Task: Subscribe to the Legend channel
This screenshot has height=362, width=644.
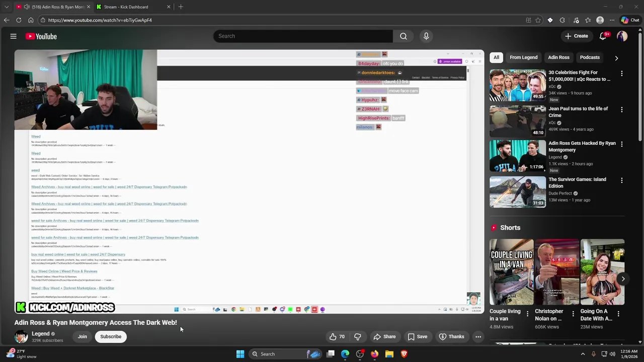Action: tap(111, 337)
